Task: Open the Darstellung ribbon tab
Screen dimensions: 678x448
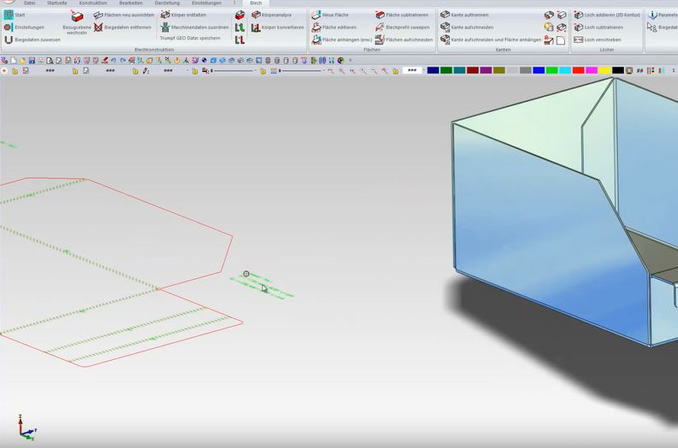Action: [167, 3]
